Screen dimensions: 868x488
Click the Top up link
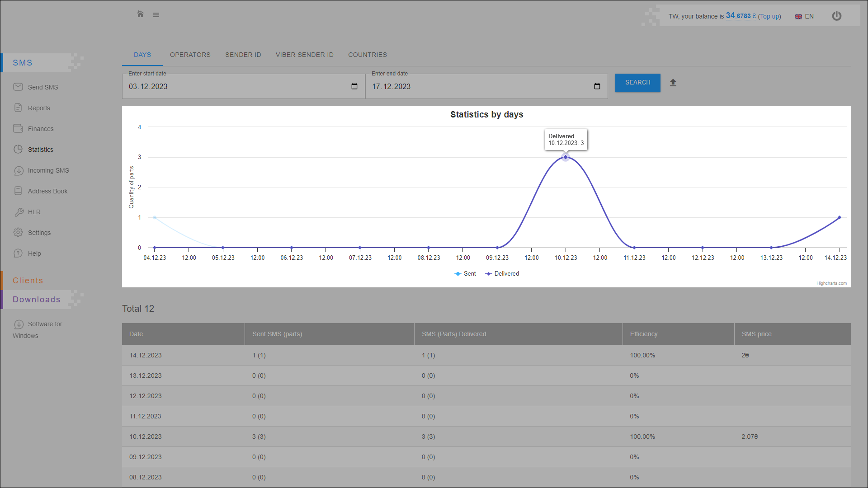[769, 16]
